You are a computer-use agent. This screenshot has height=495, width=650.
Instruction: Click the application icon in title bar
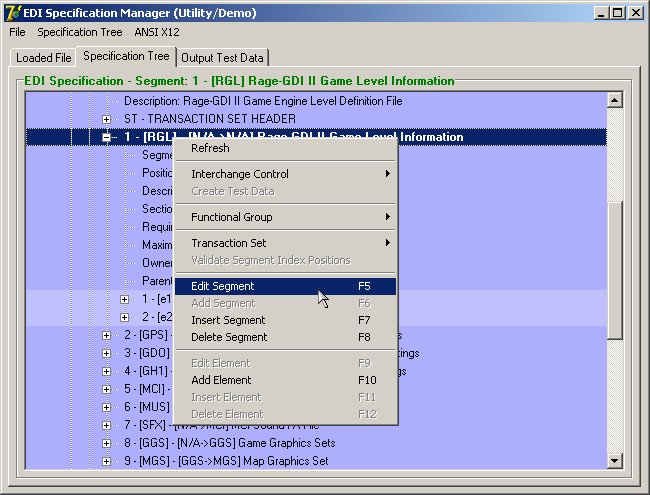coord(12,13)
